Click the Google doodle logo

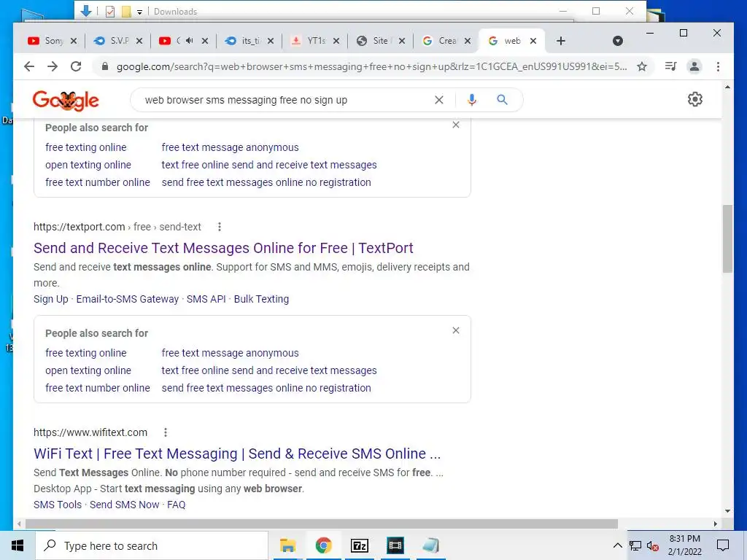tap(66, 101)
